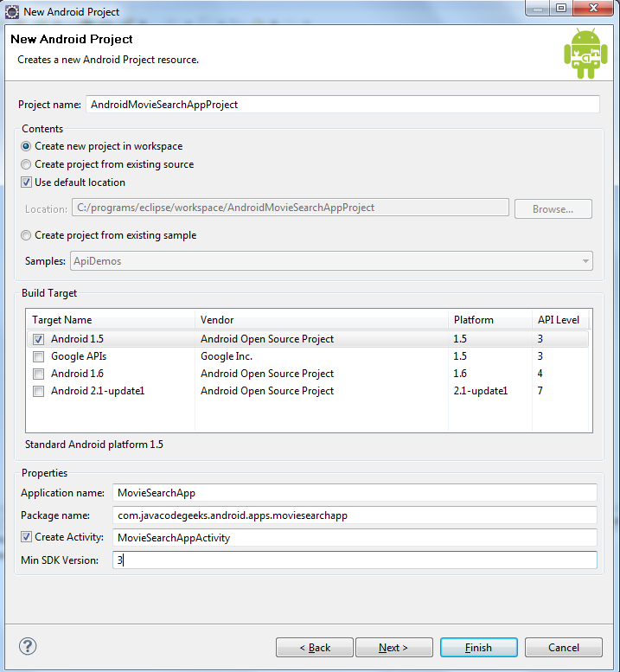Select Create new project in workspace
The height and width of the screenshot is (672, 620).
point(26,146)
